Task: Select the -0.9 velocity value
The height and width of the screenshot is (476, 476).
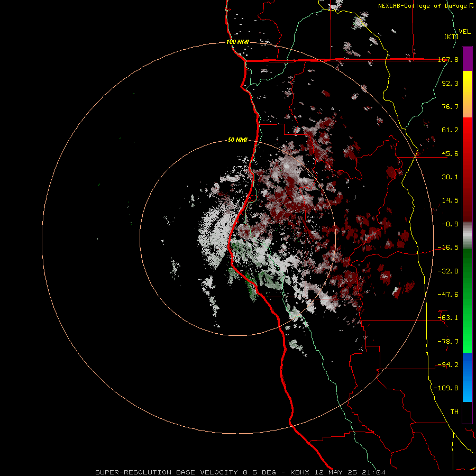Action: 450,224
